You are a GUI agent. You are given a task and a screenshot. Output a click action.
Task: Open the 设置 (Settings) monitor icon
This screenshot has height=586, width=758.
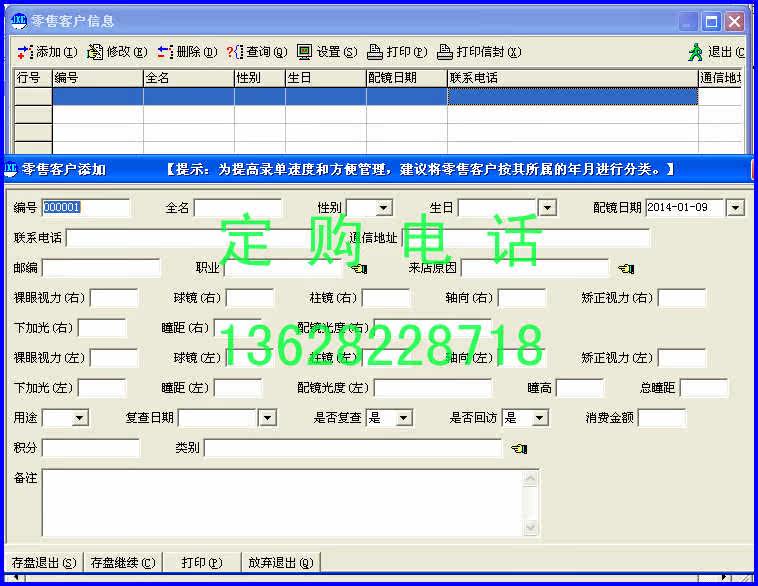[x=305, y=52]
